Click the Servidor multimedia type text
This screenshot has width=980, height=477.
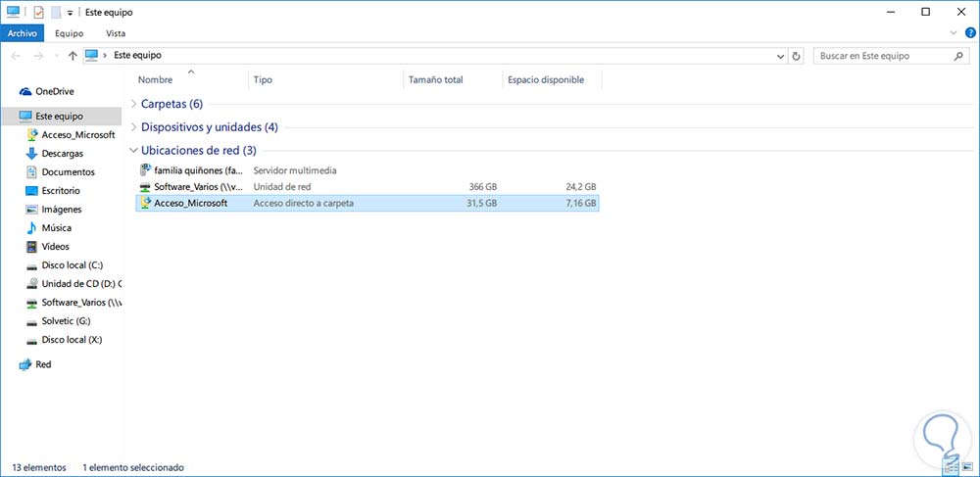coord(295,169)
